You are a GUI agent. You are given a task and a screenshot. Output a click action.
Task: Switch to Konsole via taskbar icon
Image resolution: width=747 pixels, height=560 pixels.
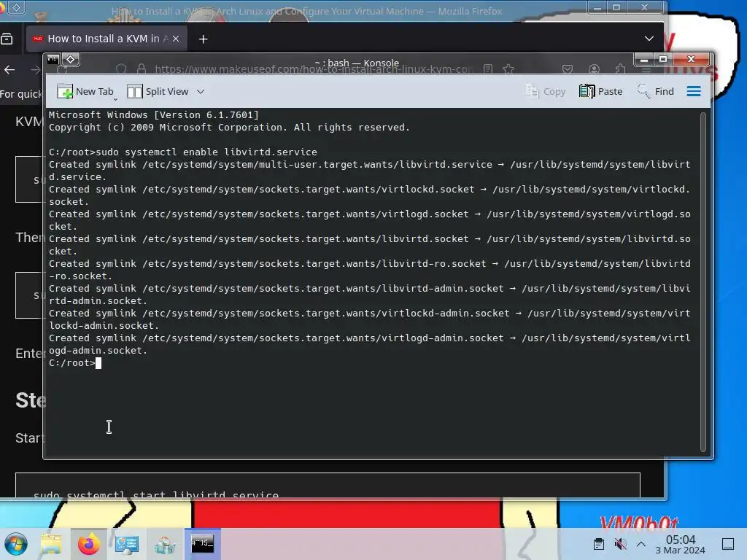coord(203,544)
